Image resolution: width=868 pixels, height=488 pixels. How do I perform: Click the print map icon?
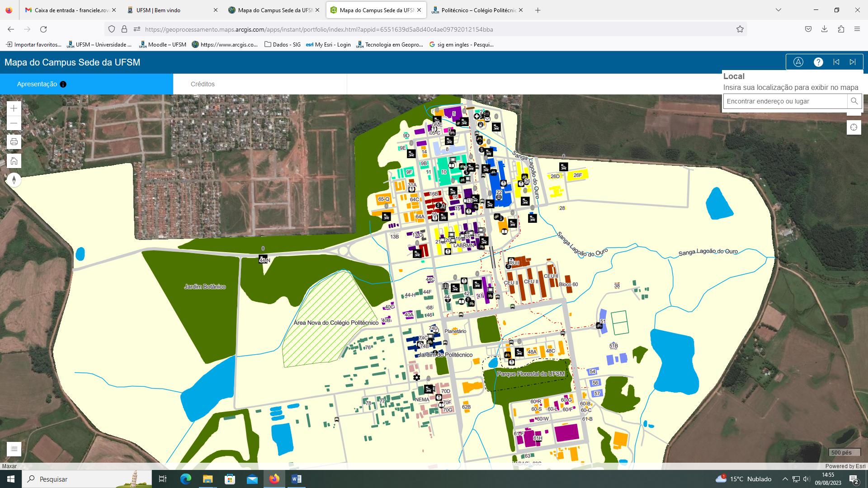[x=14, y=142]
